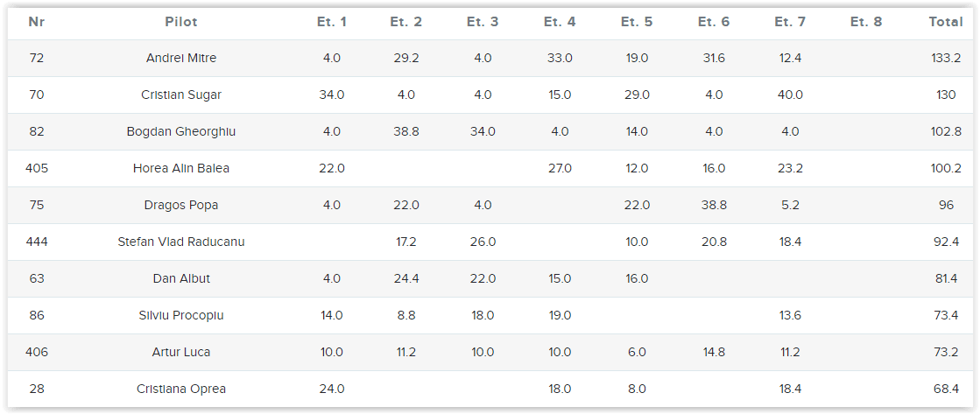Click the Et. 1 column header
The image size is (980, 414).
[331, 23]
